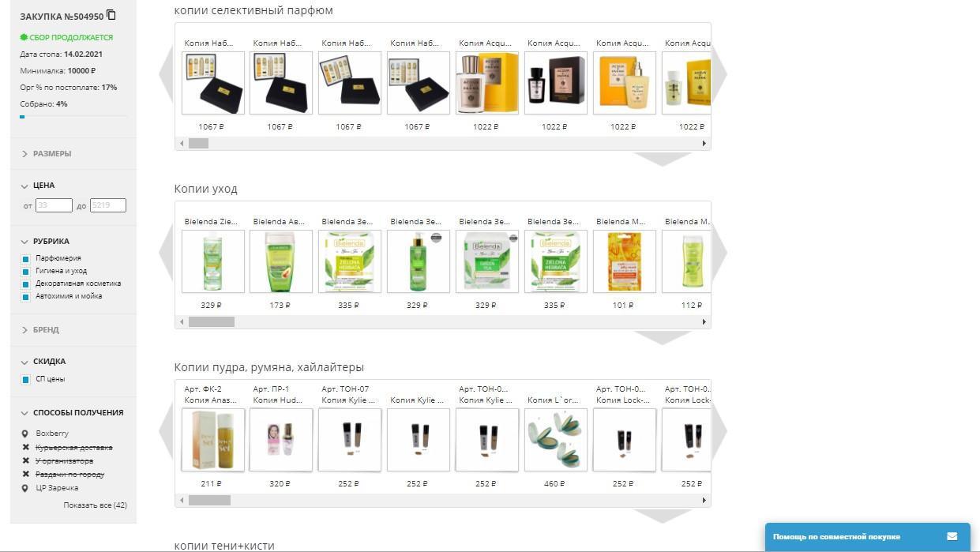Image resolution: width=980 pixels, height=552 pixels.
Task: Click the cross icon beside Курьерская доставка
Action: (25, 448)
